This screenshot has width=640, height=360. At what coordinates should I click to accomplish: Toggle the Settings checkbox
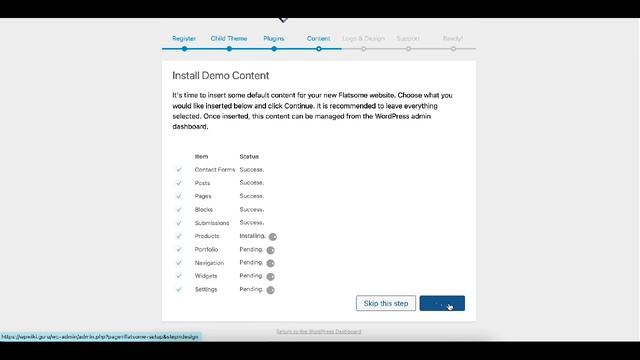point(179,289)
